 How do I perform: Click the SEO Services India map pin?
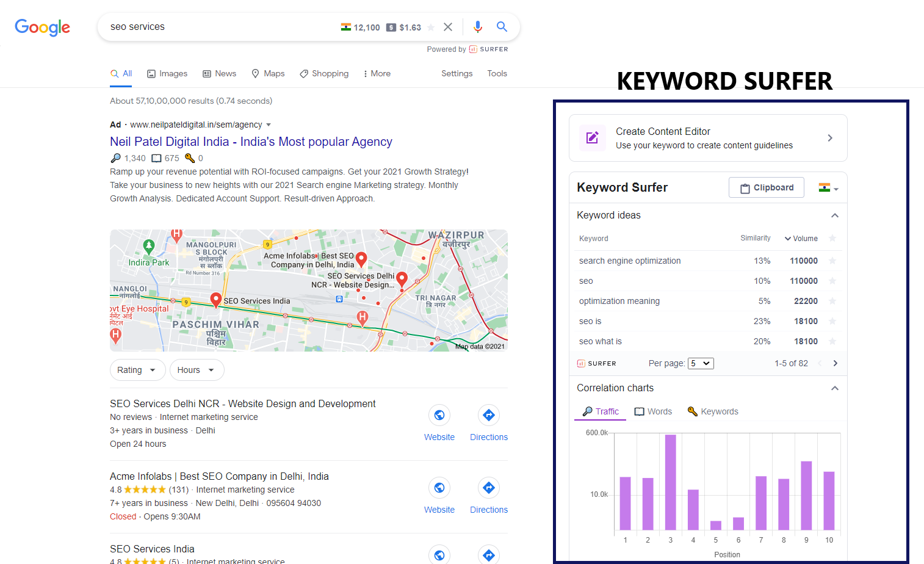[x=215, y=300]
